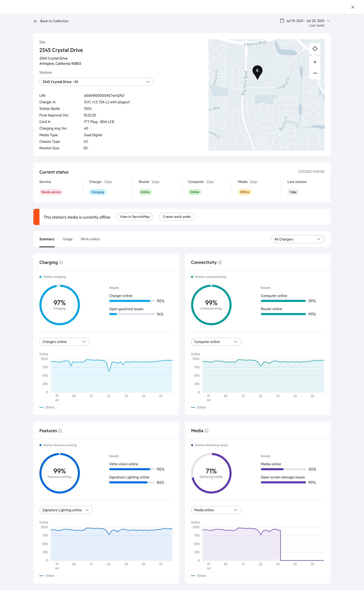Image resolution: width=364 pixels, height=590 pixels.
Task: Show info for Charging section
Action: click(61, 263)
